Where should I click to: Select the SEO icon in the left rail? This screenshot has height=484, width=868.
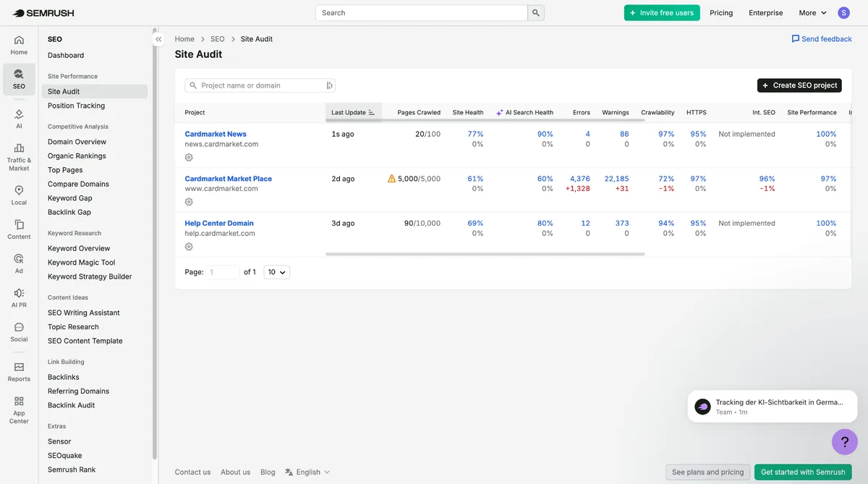(19, 79)
